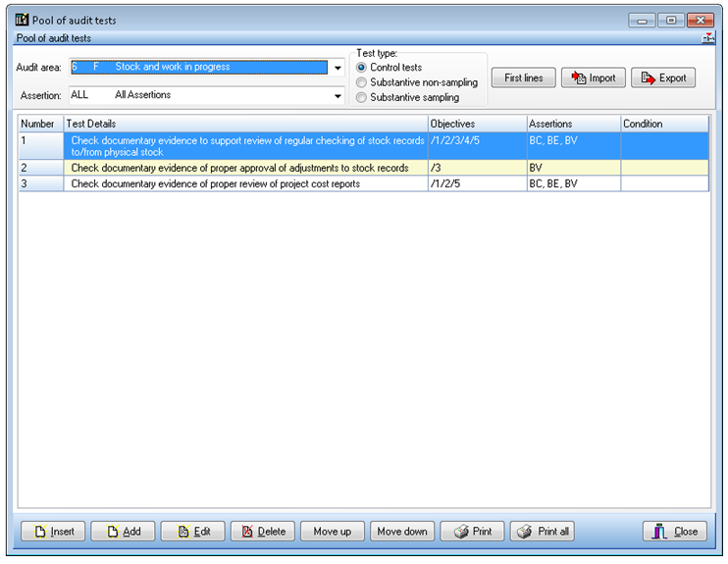Image resolution: width=728 pixels, height=564 pixels.
Task: Open the Assertion dropdown arrow
Action: click(x=338, y=96)
